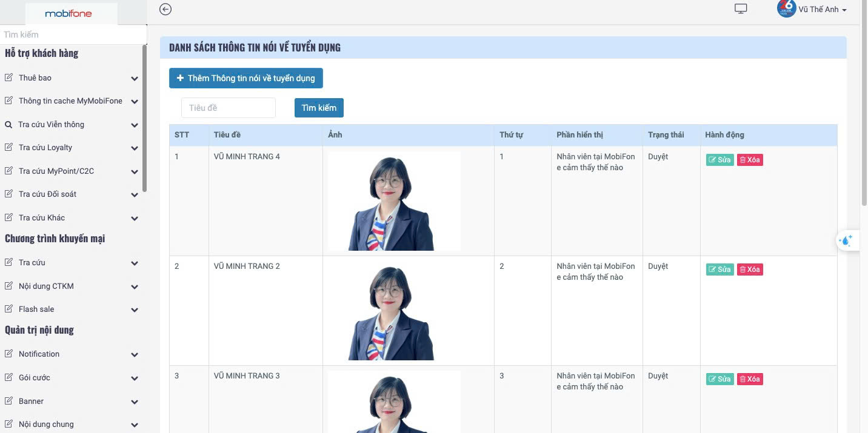
Task: Click the edit icon beside Tra cứu Khác
Action: point(8,217)
